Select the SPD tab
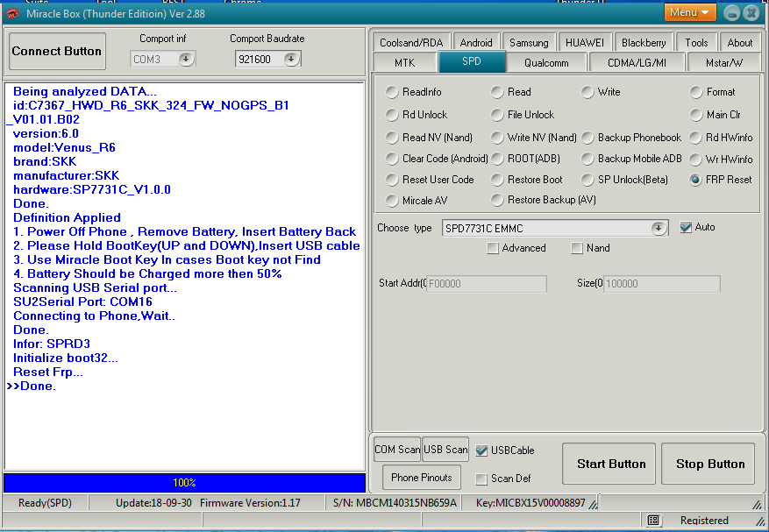 (471, 61)
